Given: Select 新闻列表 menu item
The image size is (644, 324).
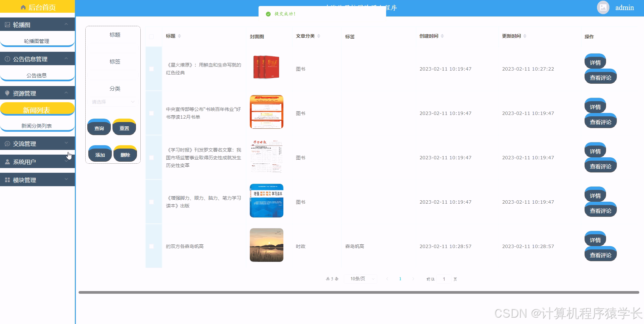Looking at the screenshot, I should point(37,109).
